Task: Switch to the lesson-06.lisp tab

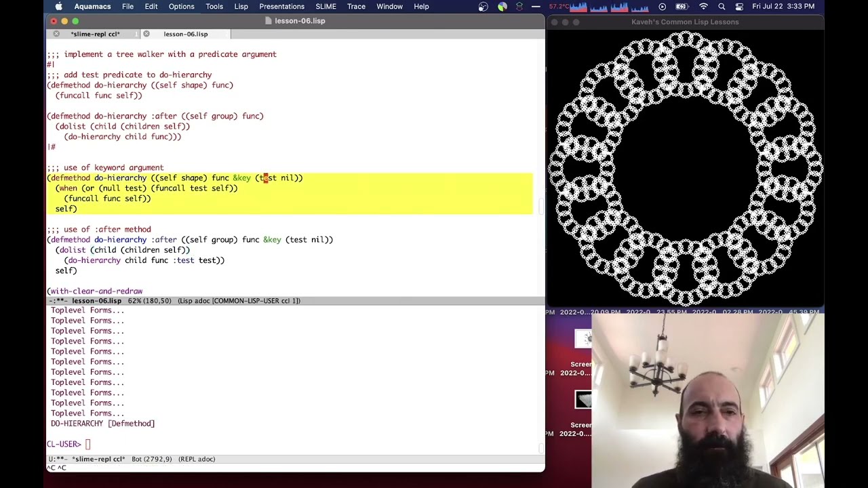Action: click(x=185, y=34)
